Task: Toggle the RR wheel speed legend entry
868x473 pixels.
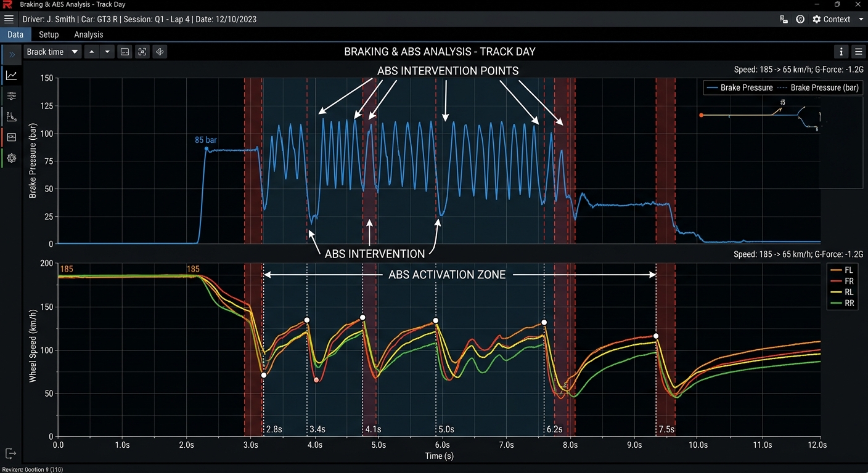Action: 842,303
